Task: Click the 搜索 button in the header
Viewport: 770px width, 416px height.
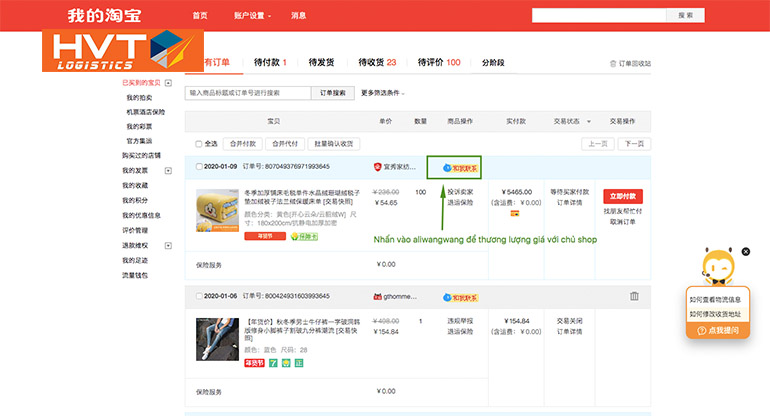Action: [686, 15]
